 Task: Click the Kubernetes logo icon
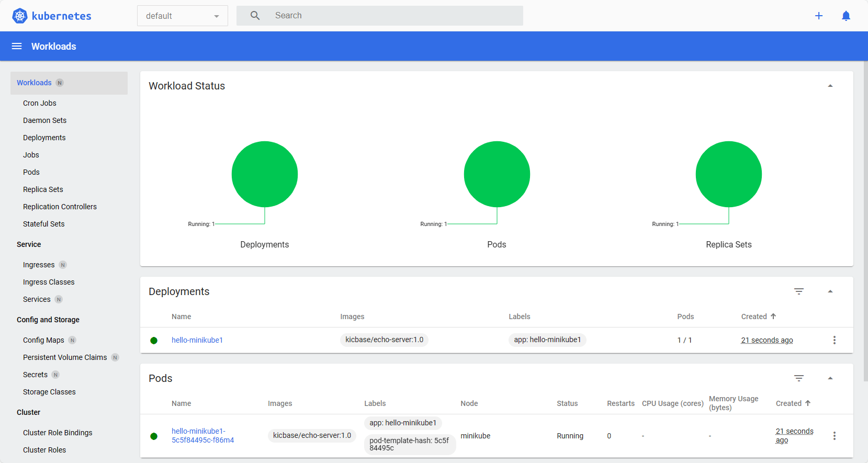pos(20,16)
